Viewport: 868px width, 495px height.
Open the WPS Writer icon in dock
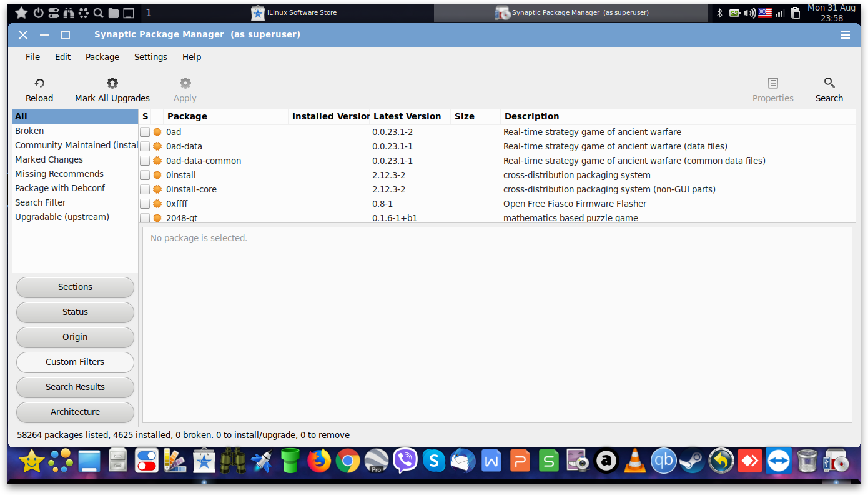click(491, 461)
